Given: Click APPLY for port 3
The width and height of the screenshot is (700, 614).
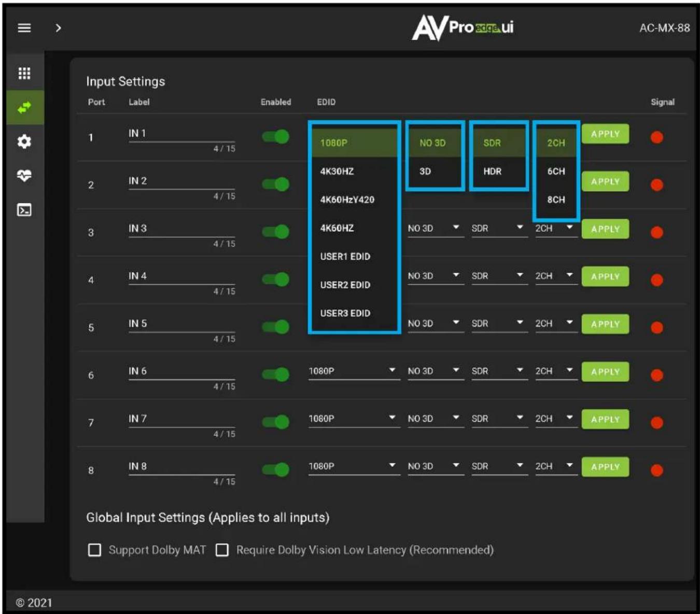Looking at the screenshot, I should 605,229.
